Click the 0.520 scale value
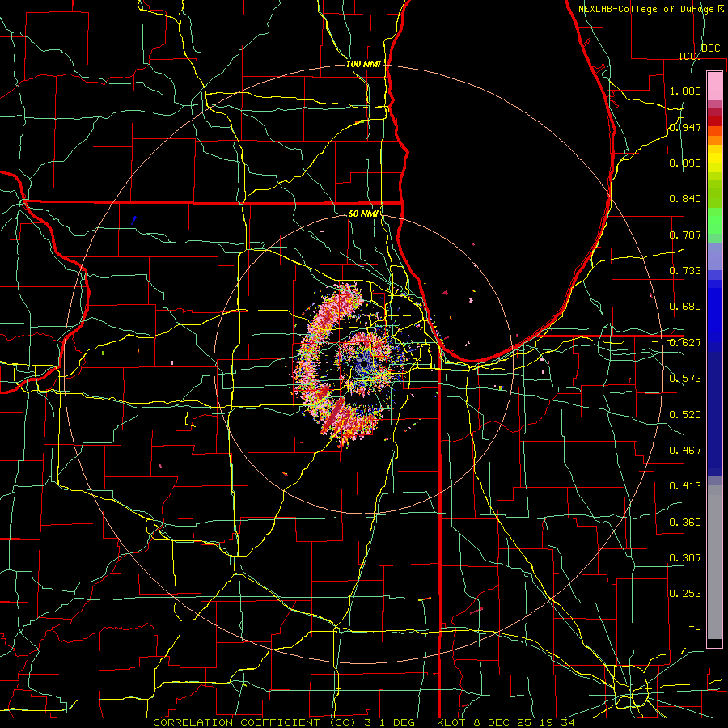 [685, 415]
